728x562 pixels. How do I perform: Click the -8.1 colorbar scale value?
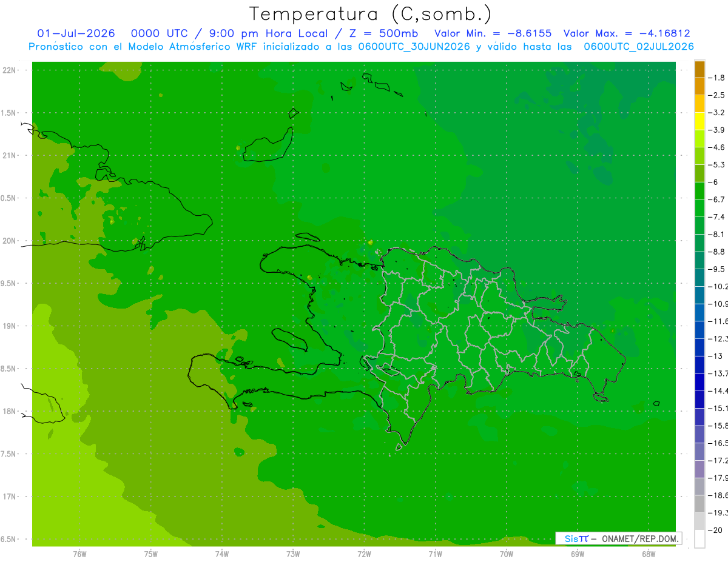coord(718,234)
